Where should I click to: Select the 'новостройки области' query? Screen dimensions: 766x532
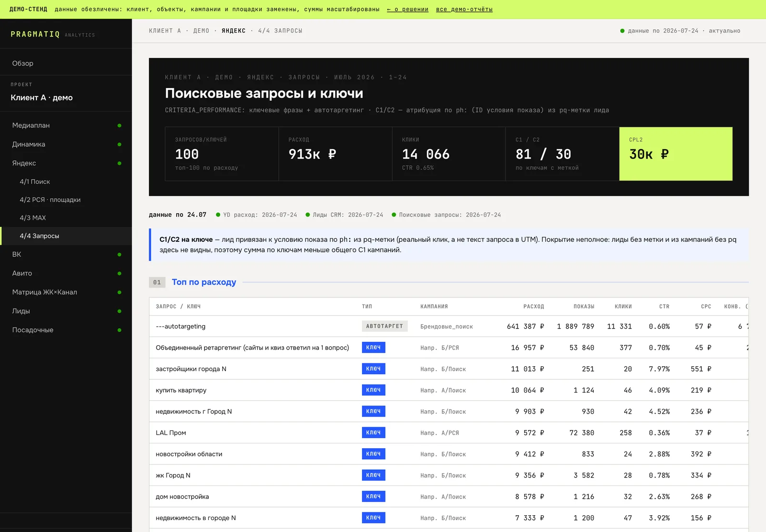click(189, 454)
